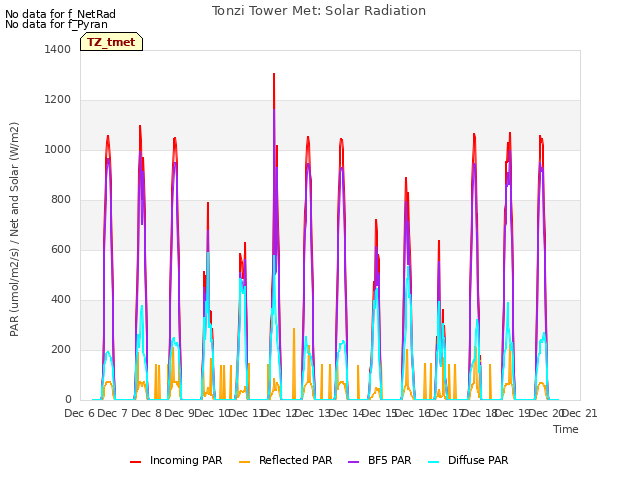Click the 0 y-axis tick label
Screen dimensions: 640x480
pos(68,399)
